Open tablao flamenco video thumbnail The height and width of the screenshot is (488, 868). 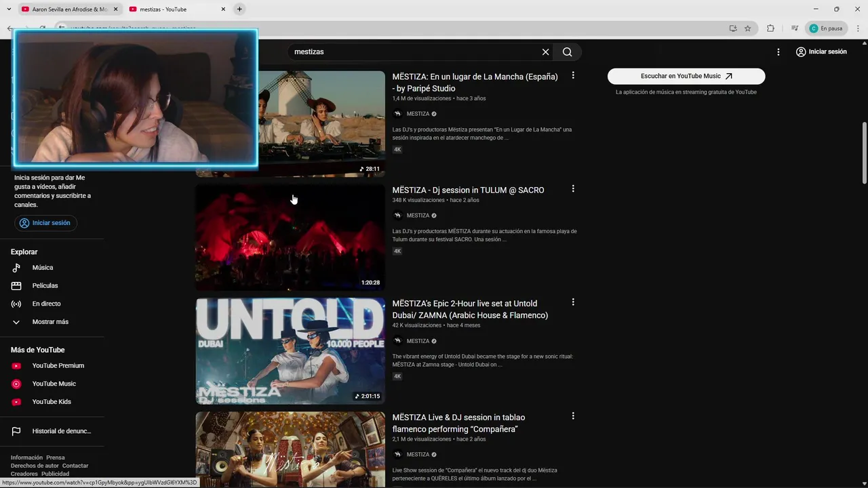click(290, 449)
